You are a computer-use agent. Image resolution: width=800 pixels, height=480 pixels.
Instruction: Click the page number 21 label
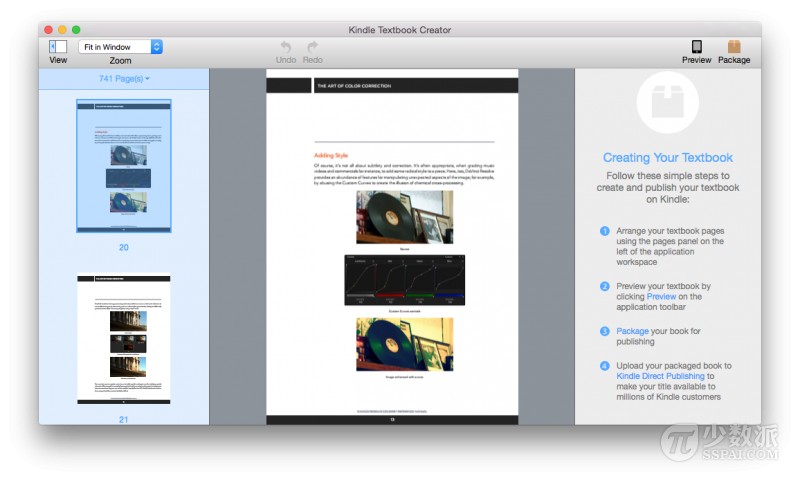[x=123, y=419]
